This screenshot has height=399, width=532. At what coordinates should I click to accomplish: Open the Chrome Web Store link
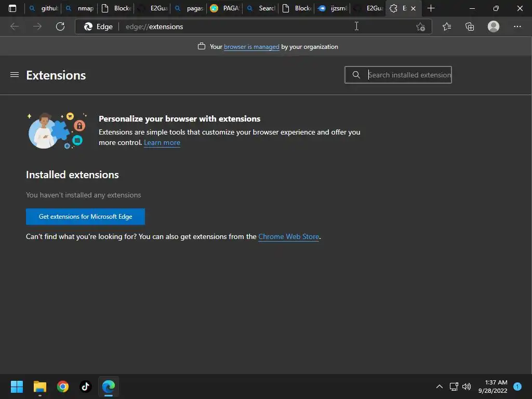pyautogui.click(x=289, y=236)
